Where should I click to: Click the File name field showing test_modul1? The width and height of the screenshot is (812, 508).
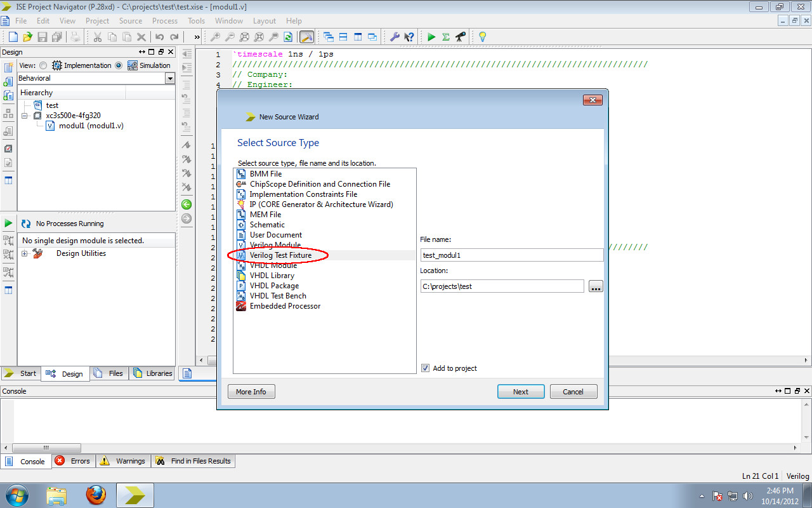point(511,255)
